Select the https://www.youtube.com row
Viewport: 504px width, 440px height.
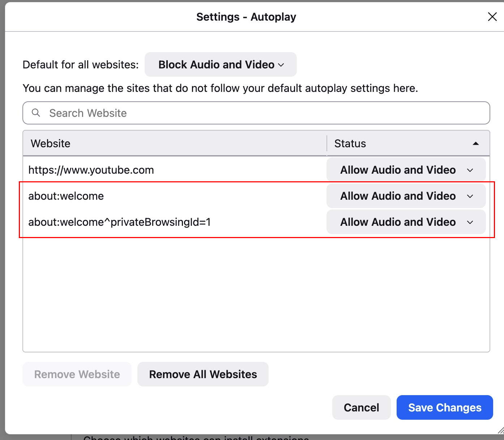[x=174, y=170]
